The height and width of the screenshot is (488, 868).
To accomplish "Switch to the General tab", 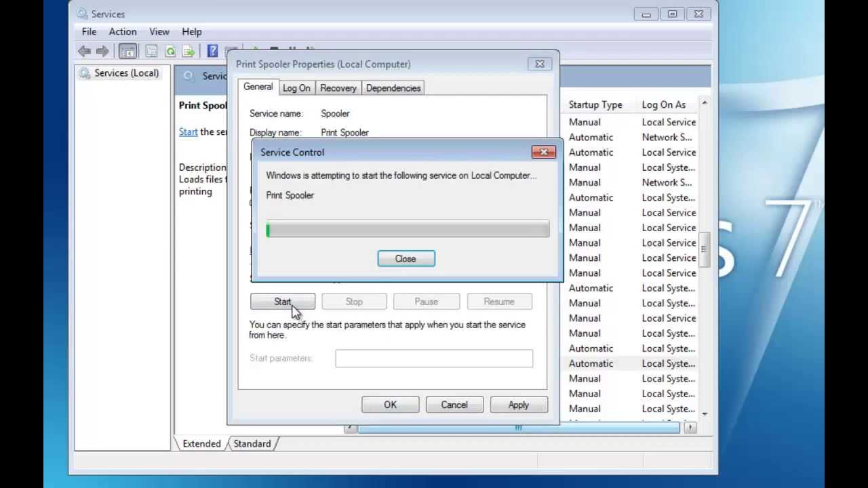I will point(258,87).
